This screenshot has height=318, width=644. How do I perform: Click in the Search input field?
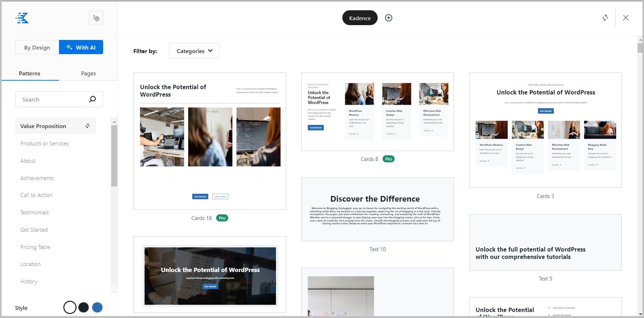point(51,99)
